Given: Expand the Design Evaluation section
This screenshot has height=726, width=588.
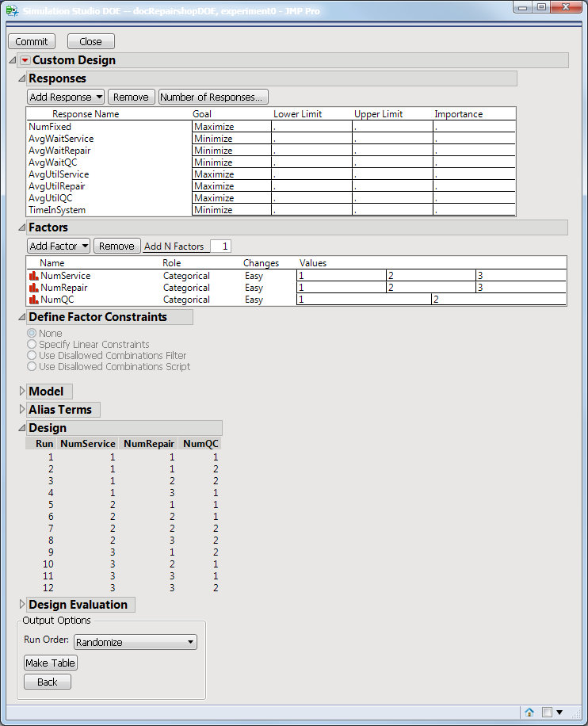Looking at the screenshot, I should (22, 605).
